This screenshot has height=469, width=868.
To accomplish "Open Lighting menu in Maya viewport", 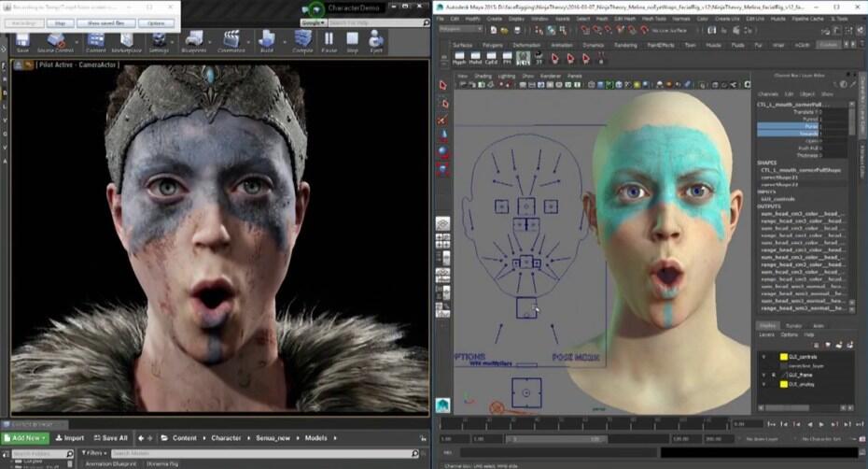I will [506, 76].
